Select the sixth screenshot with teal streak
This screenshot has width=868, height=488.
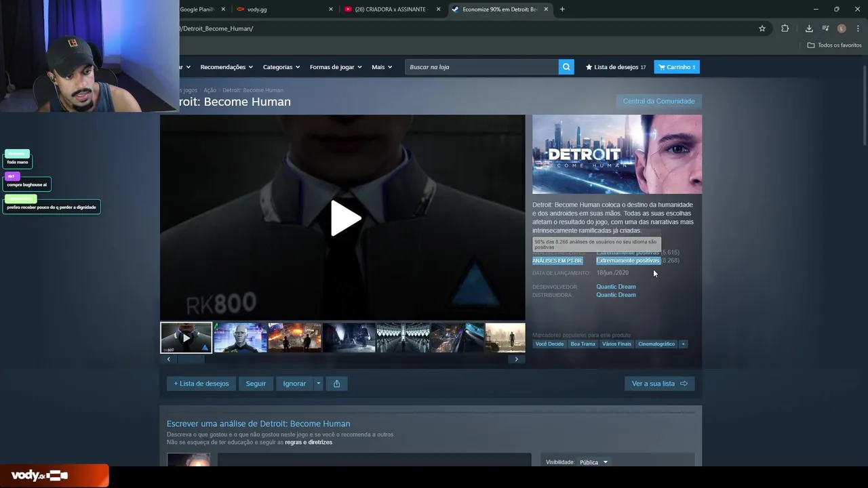tap(457, 338)
